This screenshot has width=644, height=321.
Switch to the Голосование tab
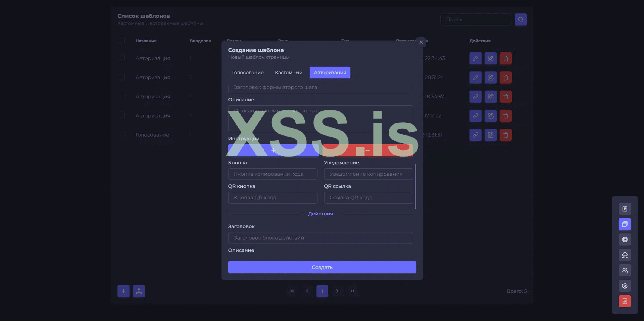pyautogui.click(x=248, y=72)
